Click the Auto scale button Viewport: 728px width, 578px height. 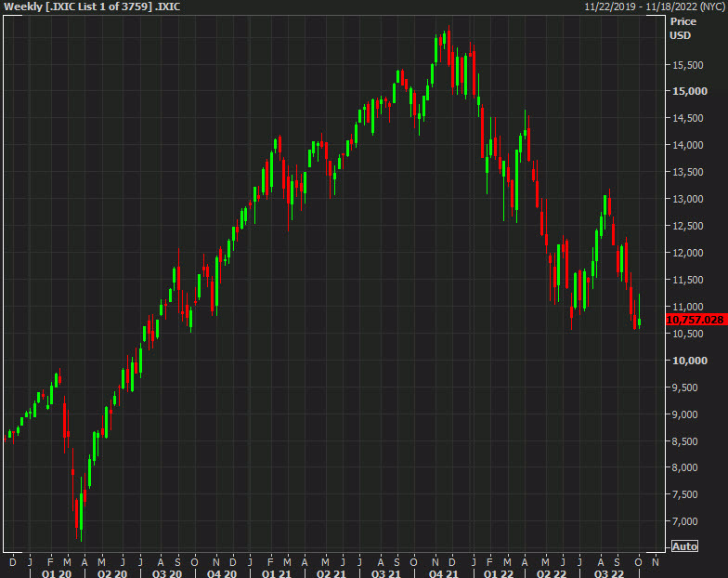click(684, 546)
